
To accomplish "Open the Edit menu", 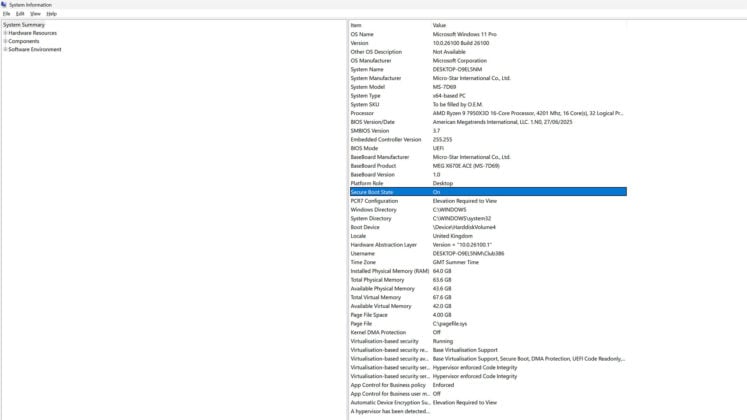I will tap(20, 14).
